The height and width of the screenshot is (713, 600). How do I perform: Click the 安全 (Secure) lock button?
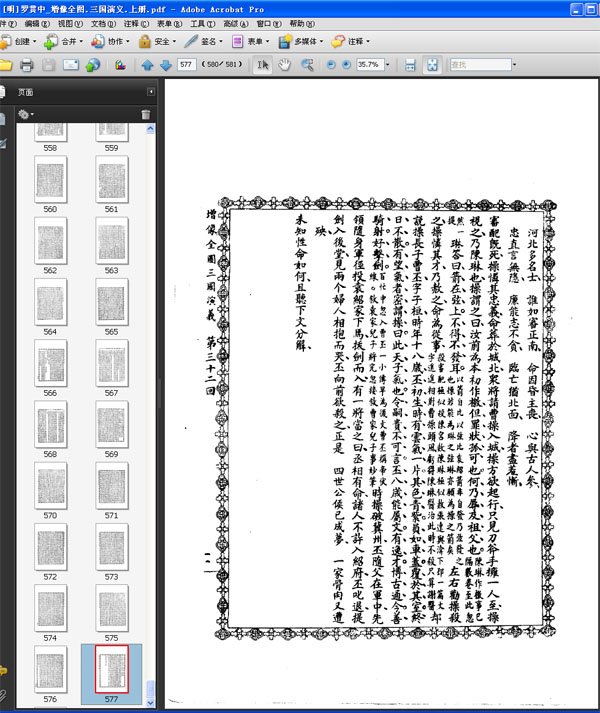[157, 41]
